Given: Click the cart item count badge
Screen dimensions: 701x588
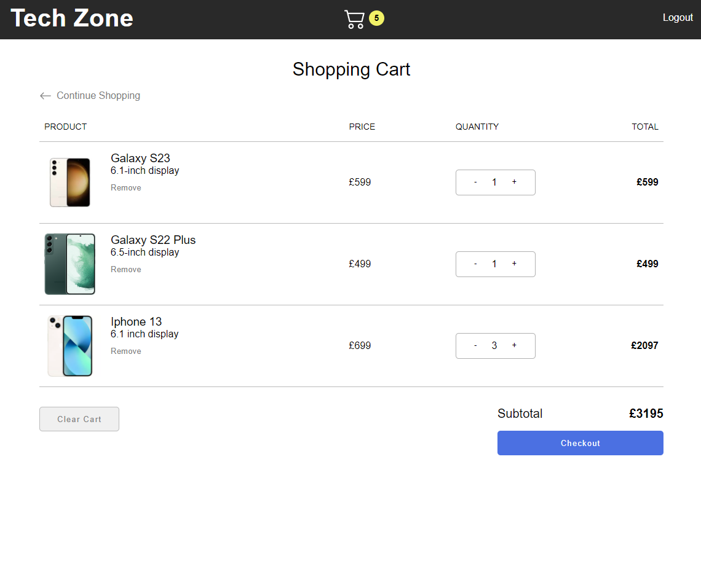Looking at the screenshot, I should point(376,18).
